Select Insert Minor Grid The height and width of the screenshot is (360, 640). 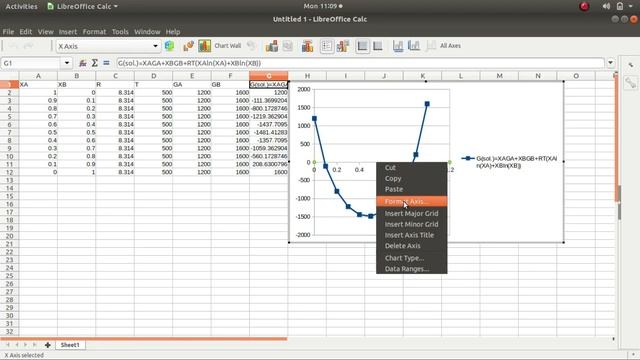[x=411, y=224]
